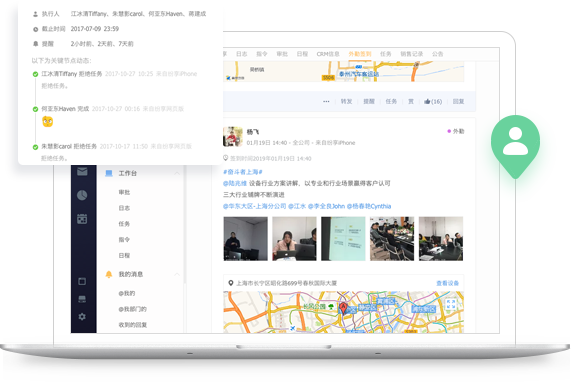Click the three-dots more options icon
Screen dimensions: 571x382
tap(326, 102)
